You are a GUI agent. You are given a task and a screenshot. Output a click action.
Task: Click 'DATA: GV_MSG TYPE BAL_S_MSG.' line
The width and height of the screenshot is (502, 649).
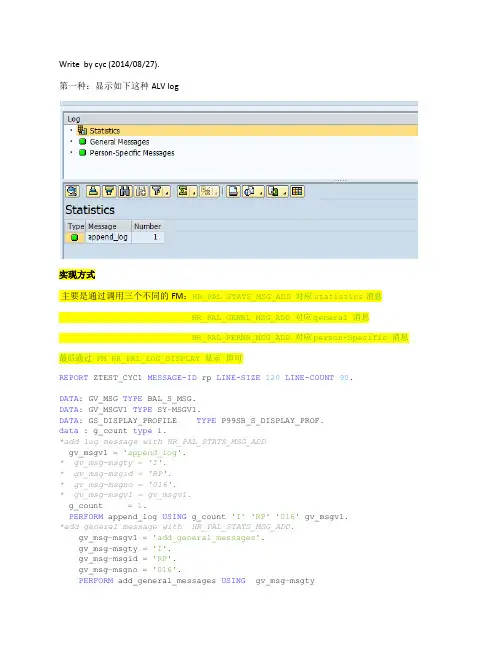tap(127, 399)
